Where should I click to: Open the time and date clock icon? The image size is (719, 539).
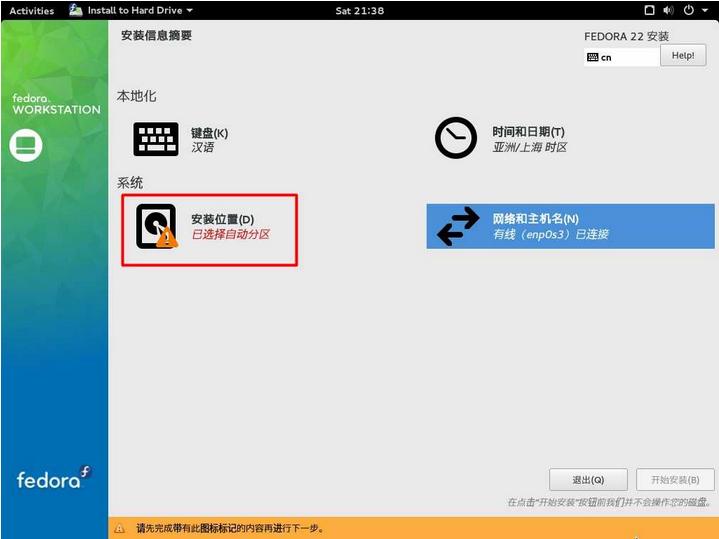456,138
